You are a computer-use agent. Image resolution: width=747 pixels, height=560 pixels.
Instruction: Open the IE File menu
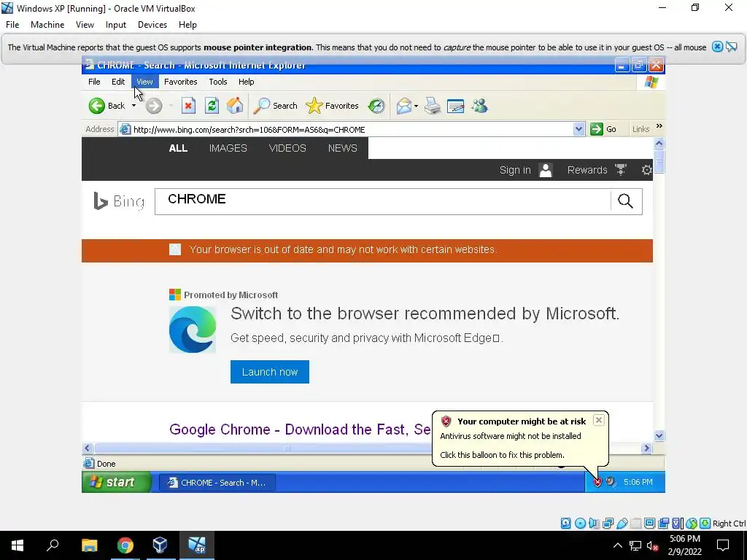94,82
